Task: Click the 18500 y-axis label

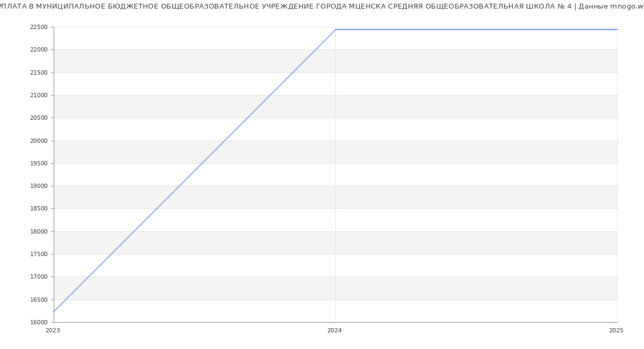Action: point(40,209)
